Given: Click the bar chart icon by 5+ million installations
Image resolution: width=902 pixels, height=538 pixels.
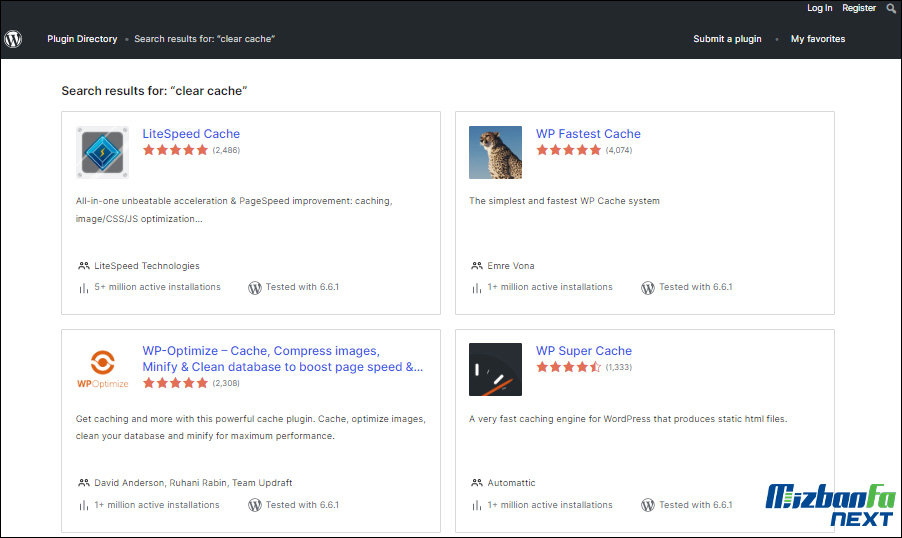Looking at the screenshot, I should click(x=83, y=288).
